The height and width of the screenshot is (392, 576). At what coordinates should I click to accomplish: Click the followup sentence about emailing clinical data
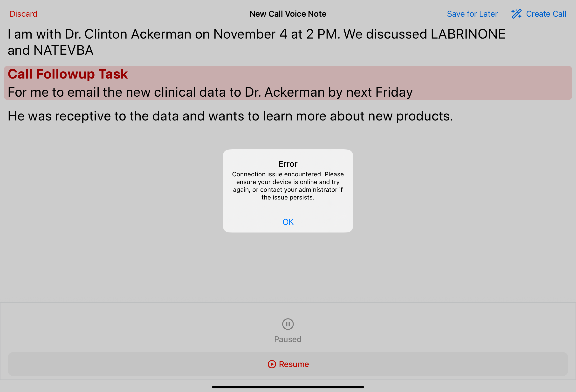(210, 92)
